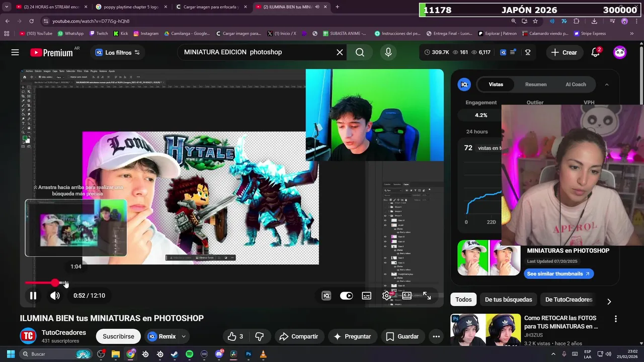Clear the search box with the X
644x362 pixels.
340,52
